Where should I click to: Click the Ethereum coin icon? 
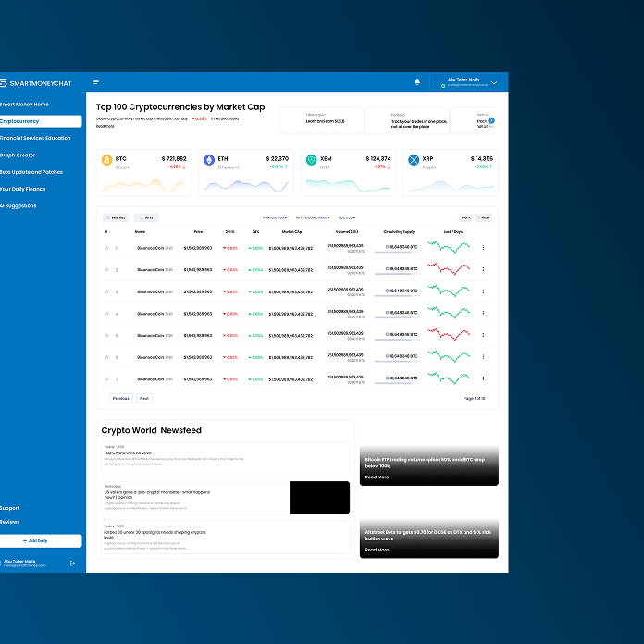(x=209, y=160)
